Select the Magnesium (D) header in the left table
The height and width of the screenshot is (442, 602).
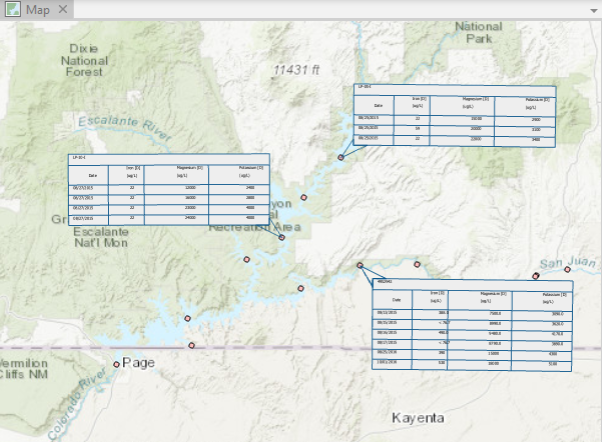(x=175, y=172)
